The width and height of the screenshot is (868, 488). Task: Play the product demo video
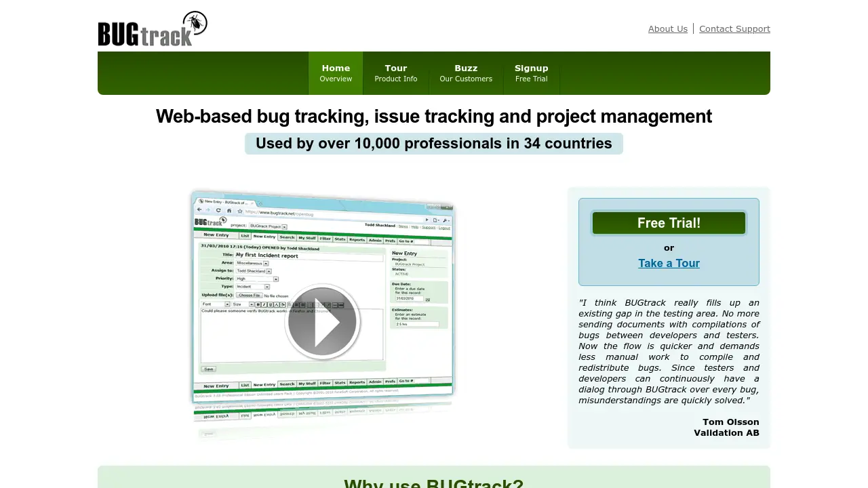(x=322, y=322)
